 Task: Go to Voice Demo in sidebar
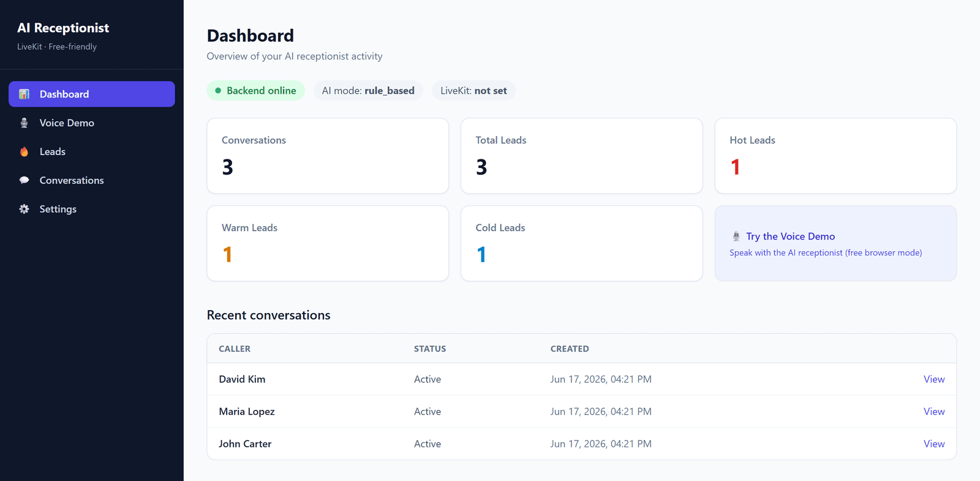[x=92, y=123]
